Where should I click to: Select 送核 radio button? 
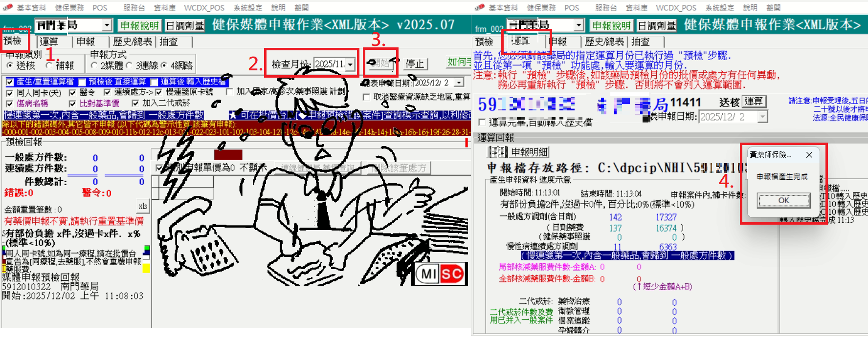coord(10,65)
